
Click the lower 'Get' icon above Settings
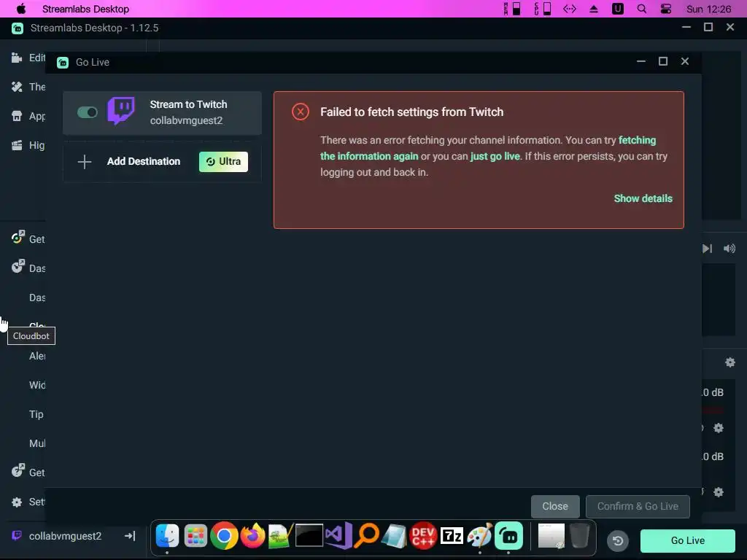click(18, 470)
